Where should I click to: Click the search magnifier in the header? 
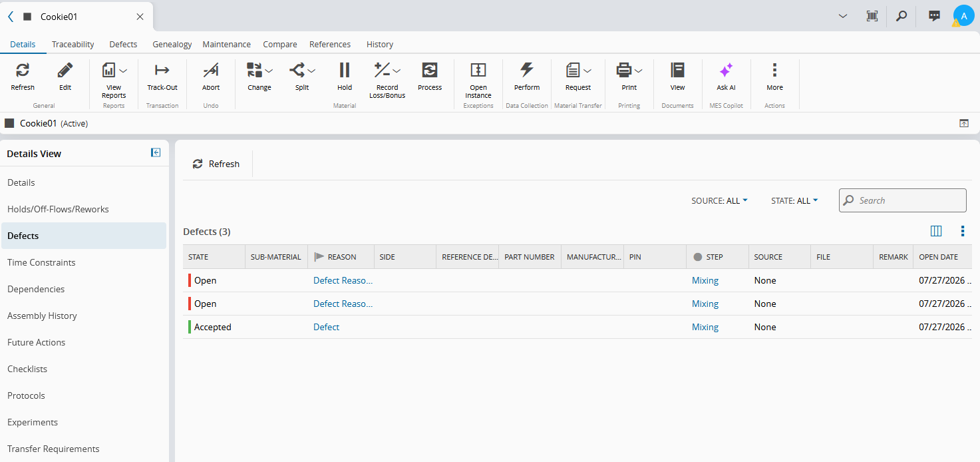coord(901,16)
